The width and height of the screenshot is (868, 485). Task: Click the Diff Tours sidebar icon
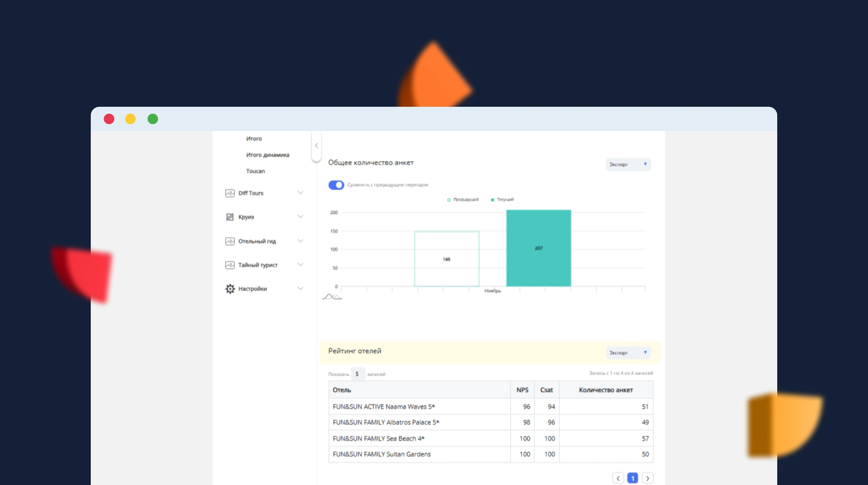tap(230, 193)
